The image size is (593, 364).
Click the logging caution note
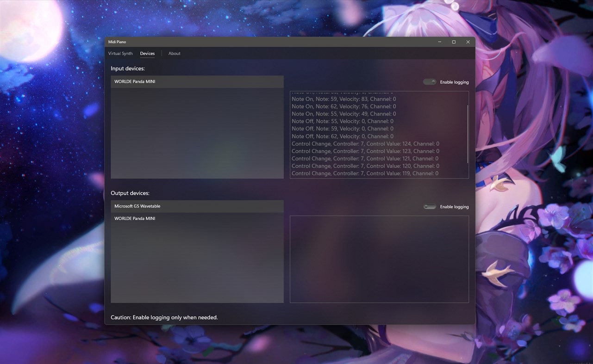pyautogui.click(x=164, y=317)
